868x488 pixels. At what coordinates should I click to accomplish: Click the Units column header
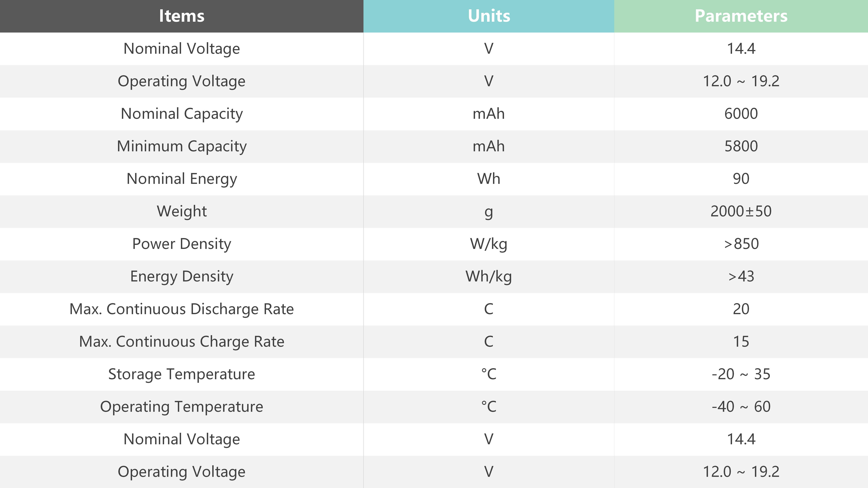(x=489, y=16)
